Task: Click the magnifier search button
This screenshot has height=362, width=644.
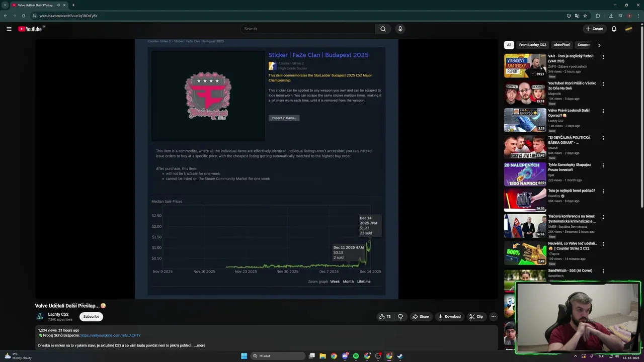Action: coord(383,29)
